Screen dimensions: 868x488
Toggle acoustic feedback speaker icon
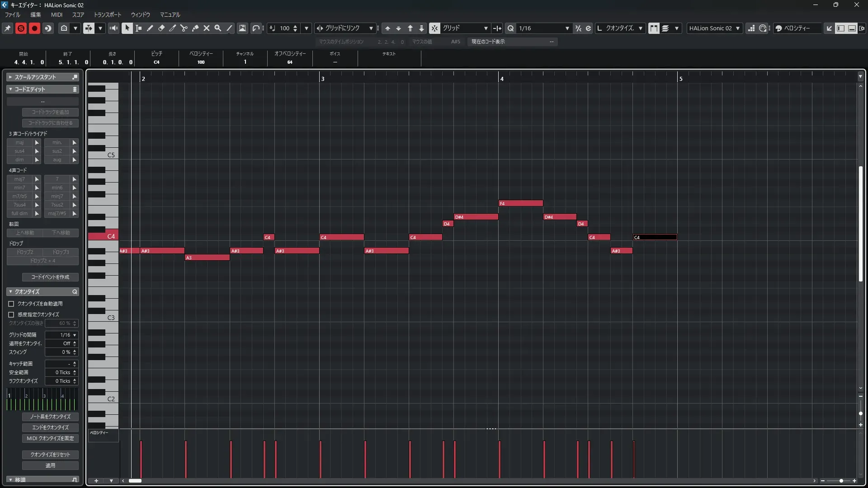113,28
